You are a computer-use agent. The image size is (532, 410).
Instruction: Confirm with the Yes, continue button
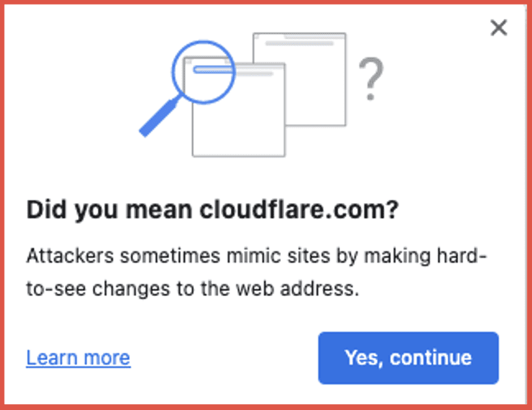click(408, 358)
